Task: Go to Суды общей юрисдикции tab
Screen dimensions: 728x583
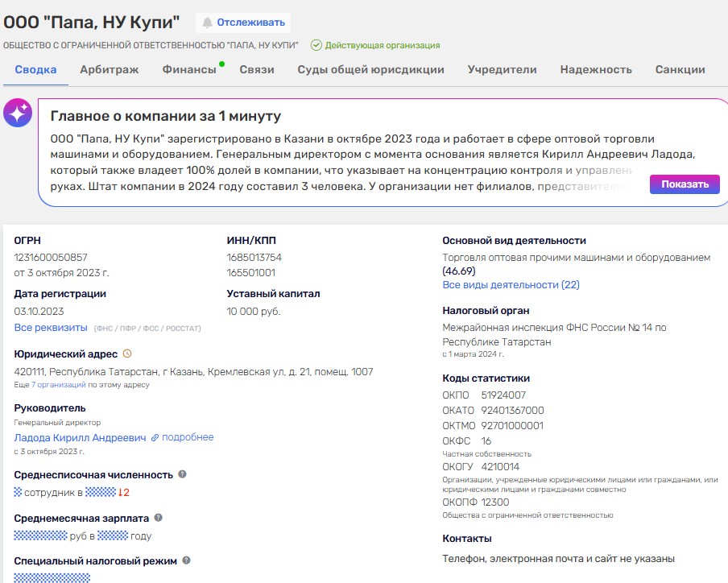Action: pyautogui.click(x=370, y=69)
